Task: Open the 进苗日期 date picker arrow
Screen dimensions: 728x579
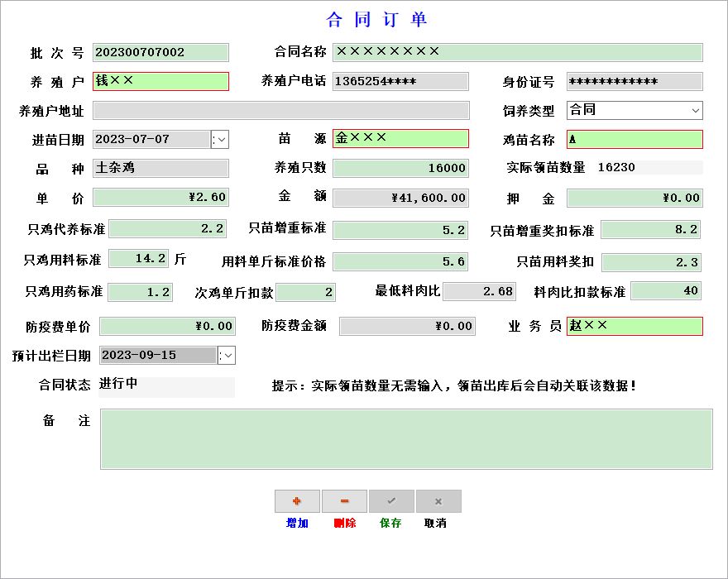Action: 220,139
